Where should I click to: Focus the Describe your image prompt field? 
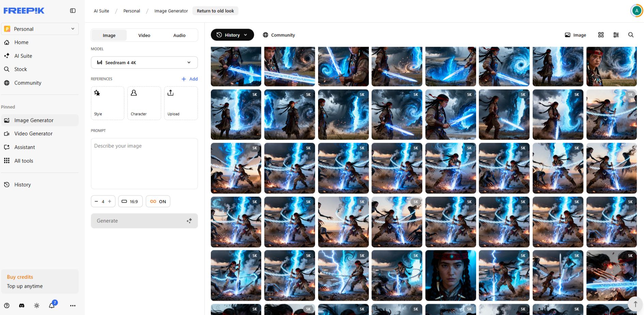pyautogui.click(x=144, y=163)
